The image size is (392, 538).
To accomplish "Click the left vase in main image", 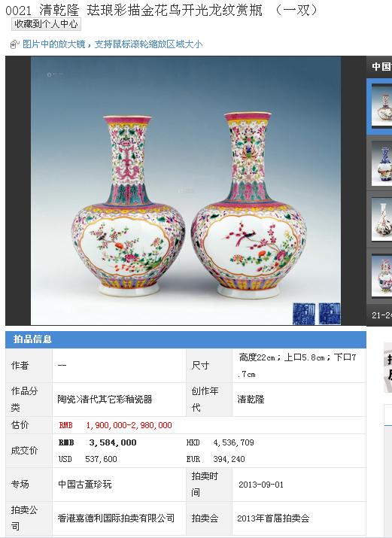I will pyautogui.click(x=128, y=206).
